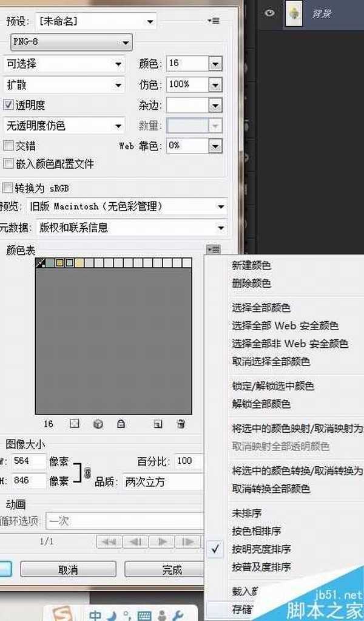Hide the 背景 layer with eye icon
This screenshot has height=621, width=364.
point(271,14)
